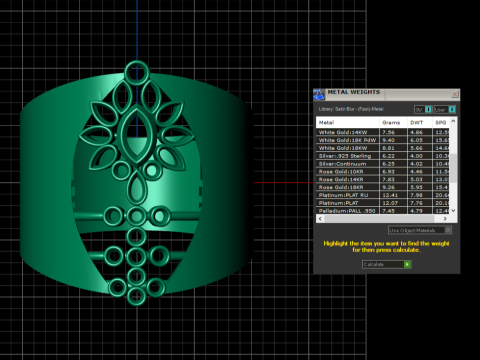This screenshot has height=360, width=480.
Task: Click the horizontal scroll-left arrow
Action: [x=320, y=219]
